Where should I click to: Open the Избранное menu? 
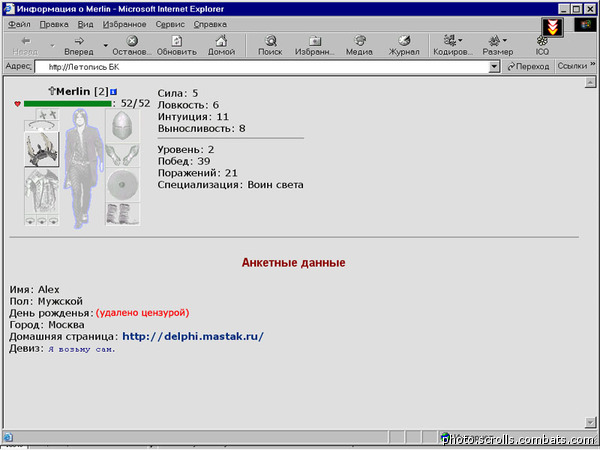(124, 24)
